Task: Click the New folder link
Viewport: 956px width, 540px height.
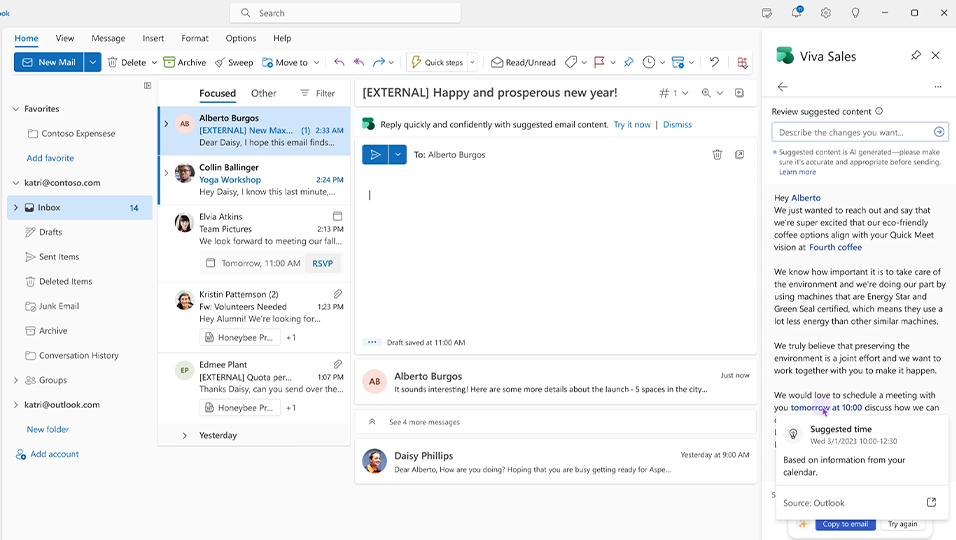Action: tap(48, 429)
